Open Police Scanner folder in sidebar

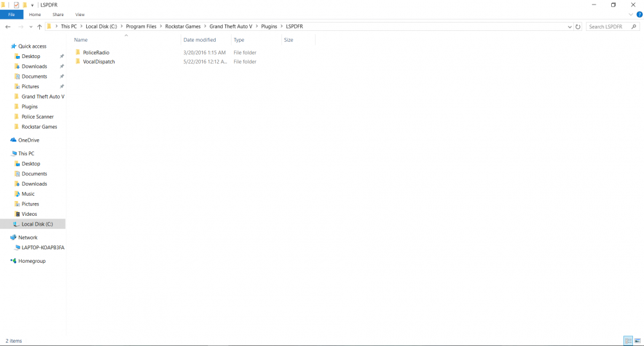coord(37,117)
